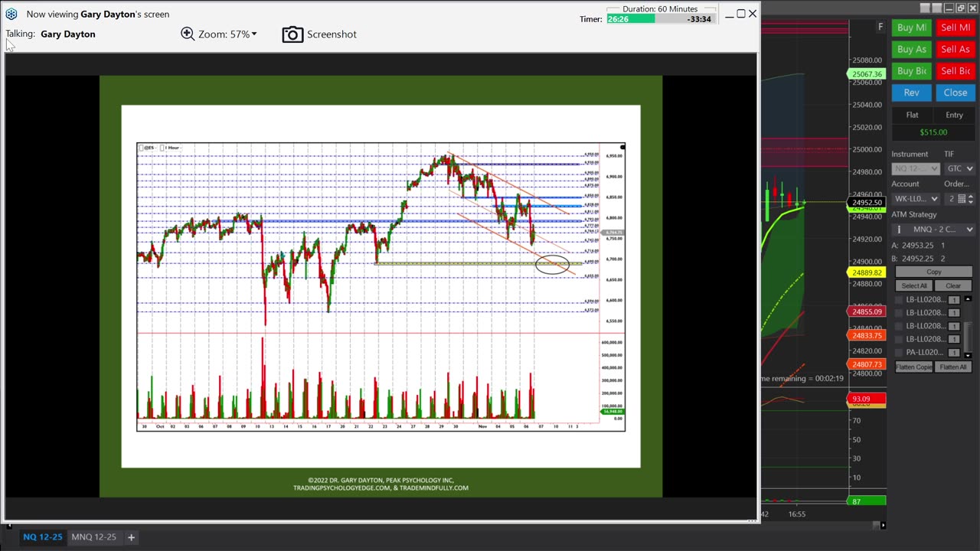Click the Sell Bid button
The width and height of the screenshot is (980, 551).
(955, 70)
